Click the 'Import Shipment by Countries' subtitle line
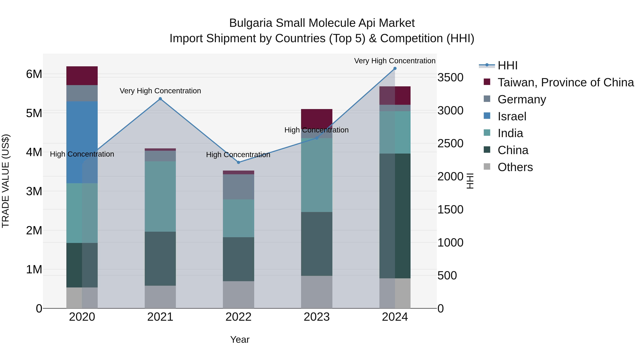The width and height of the screenshot is (644, 362). coord(322,38)
